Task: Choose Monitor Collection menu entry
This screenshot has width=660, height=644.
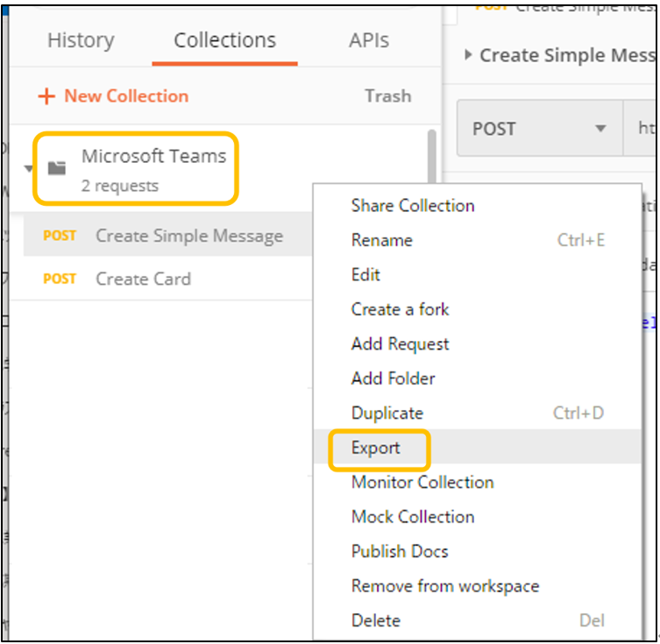Action: pos(478,482)
